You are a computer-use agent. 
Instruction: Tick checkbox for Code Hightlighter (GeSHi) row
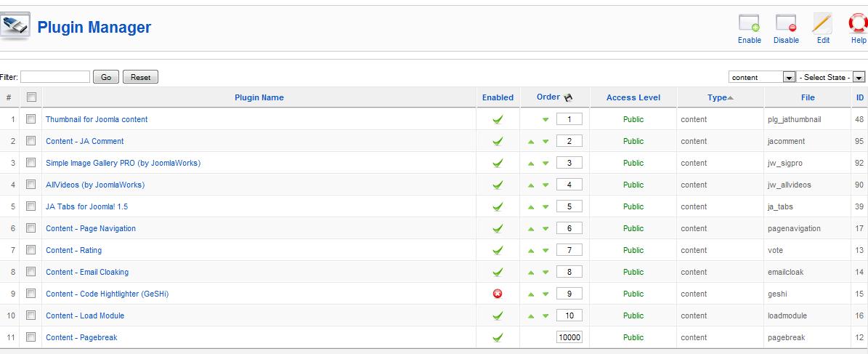coord(31,293)
